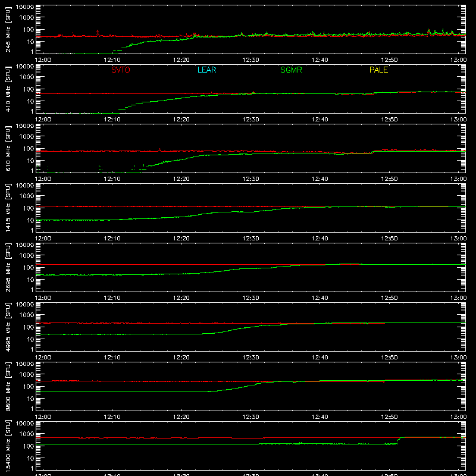The height and width of the screenshot is (476, 476).
Task: Click 12:00 time label under 610 MHz plot
Action: (x=43, y=179)
